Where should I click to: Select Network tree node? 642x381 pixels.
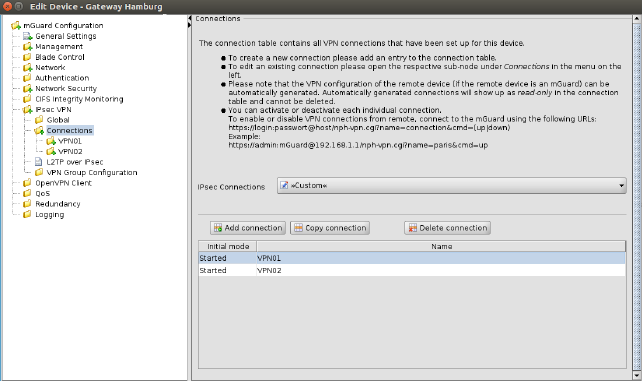(50, 68)
